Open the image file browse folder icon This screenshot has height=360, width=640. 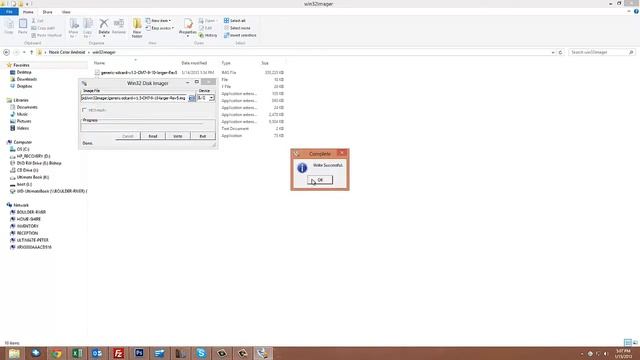coord(192,98)
